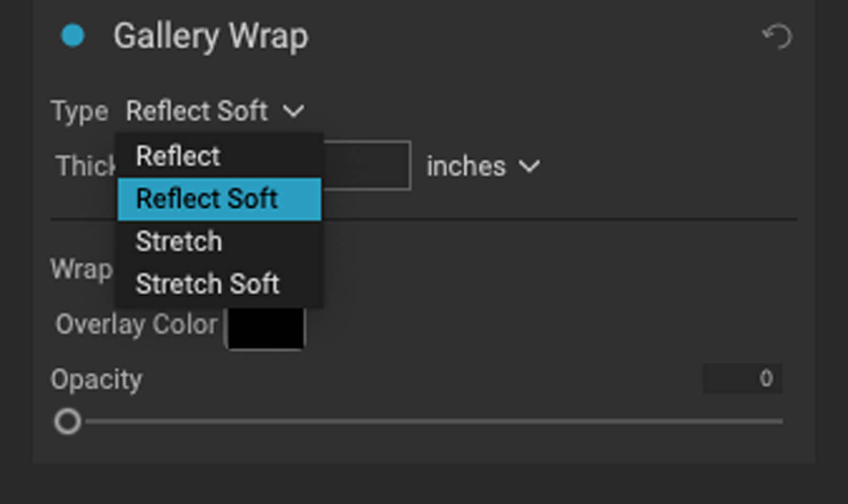This screenshot has height=504, width=848.
Task: Click the Gallery Wrap pane title
Action: click(x=210, y=37)
